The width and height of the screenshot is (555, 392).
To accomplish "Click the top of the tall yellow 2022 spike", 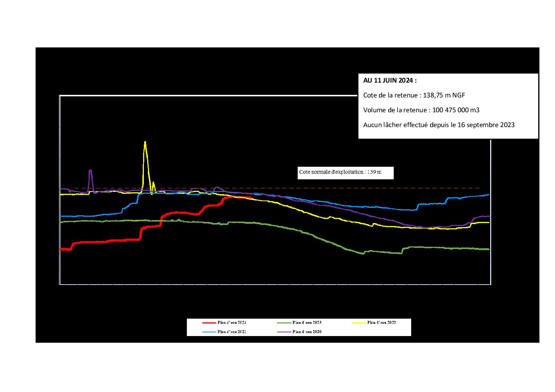I will [x=145, y=142].
